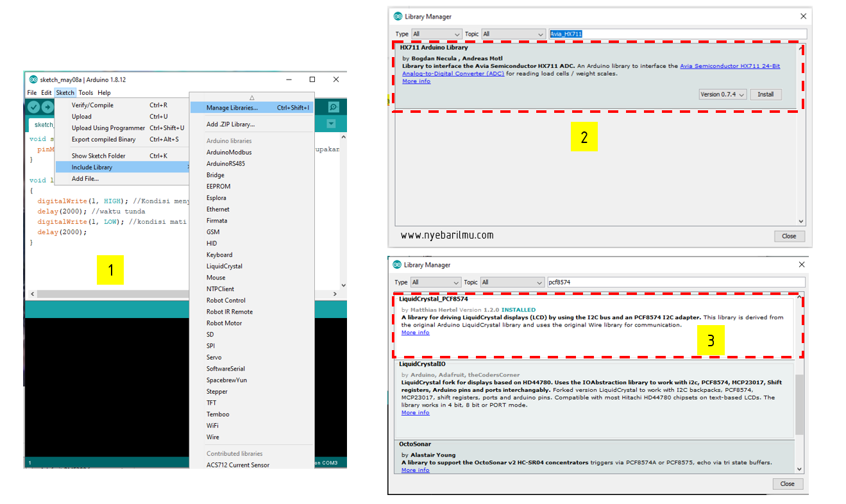
Task: Open the File menu
Action: coord(32,93)
